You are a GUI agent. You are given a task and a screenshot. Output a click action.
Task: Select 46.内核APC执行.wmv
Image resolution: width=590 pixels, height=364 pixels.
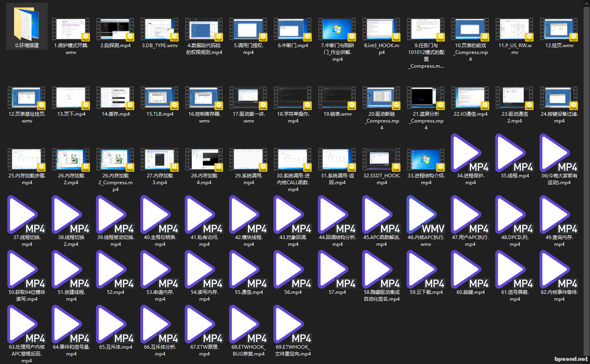pyautogui.click(x=426, y=215)
